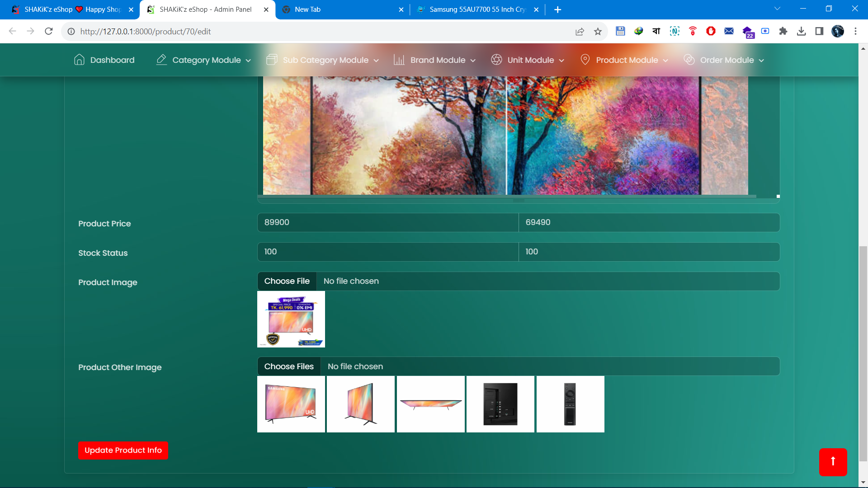Open the tab search chevron in title bar
Image resolution: width=868 pixels, height=488 pixels.
[x=777, y=9]
